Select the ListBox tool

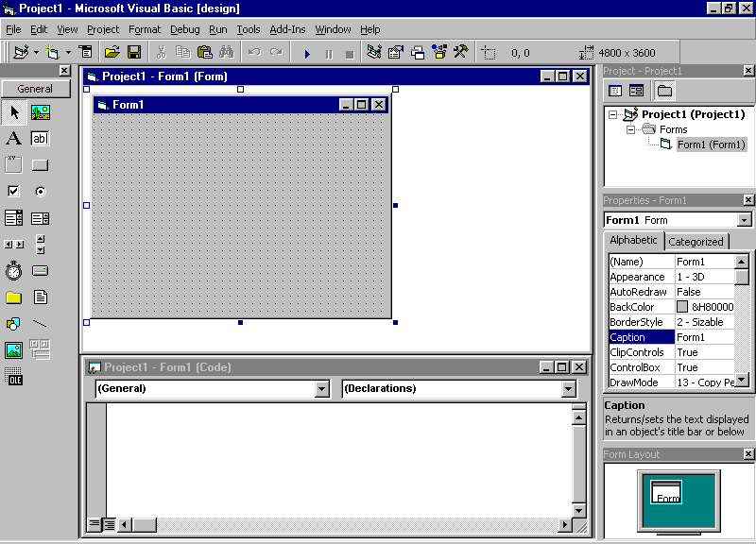(x=41, y=218)
